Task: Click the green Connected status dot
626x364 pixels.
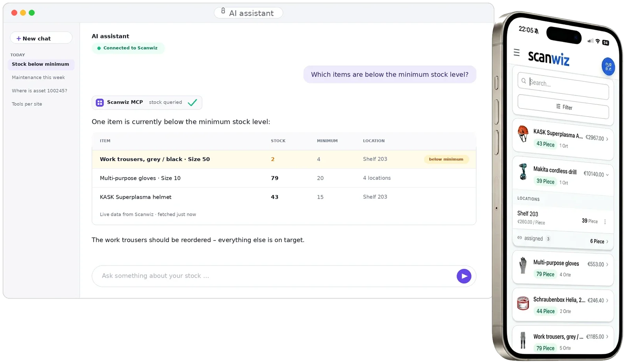Action: (99, 48)
